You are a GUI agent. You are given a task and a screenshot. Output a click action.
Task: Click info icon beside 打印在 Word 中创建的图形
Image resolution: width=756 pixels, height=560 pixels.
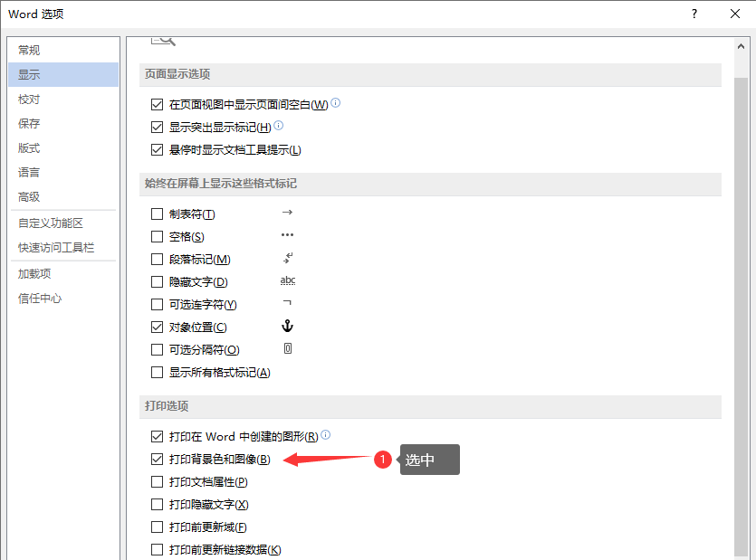point(326,434)
